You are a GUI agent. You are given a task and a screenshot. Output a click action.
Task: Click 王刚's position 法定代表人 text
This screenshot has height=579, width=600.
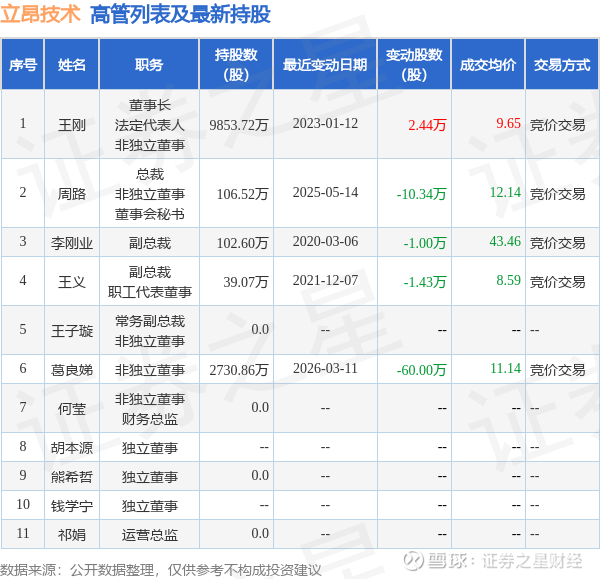[150, 125]
